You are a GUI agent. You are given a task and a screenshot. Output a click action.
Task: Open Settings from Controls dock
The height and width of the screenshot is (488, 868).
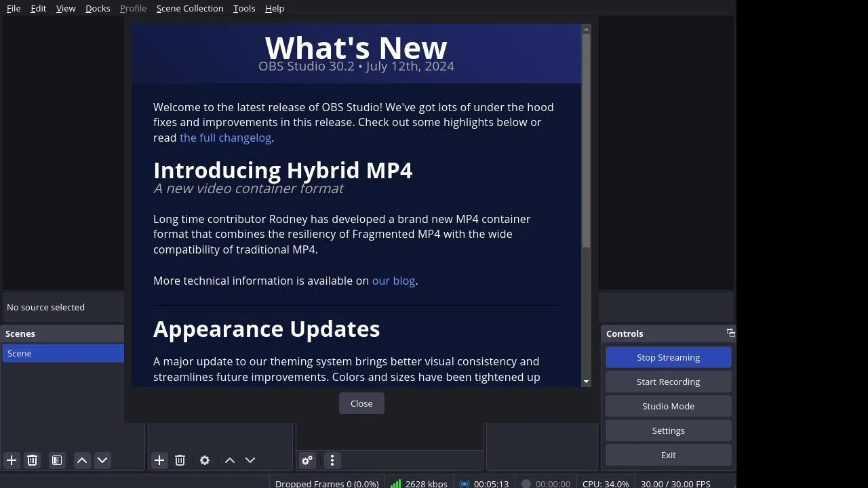pyautogui.click(x=669, y=430)
